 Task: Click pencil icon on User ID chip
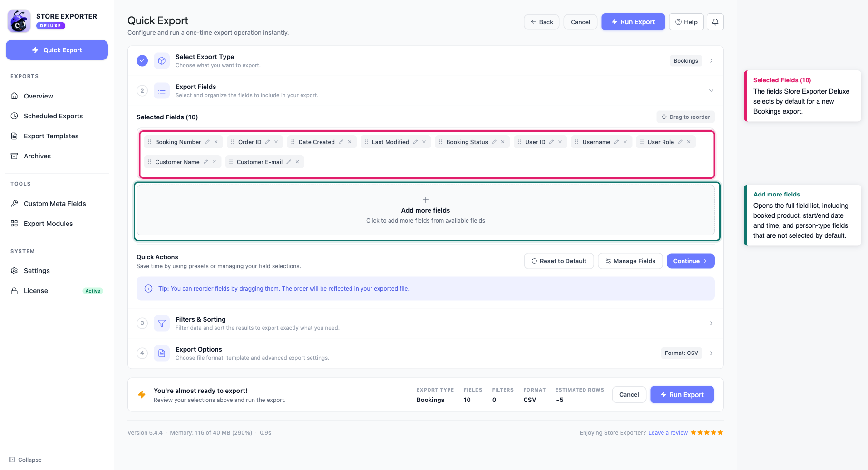point(551,142)
